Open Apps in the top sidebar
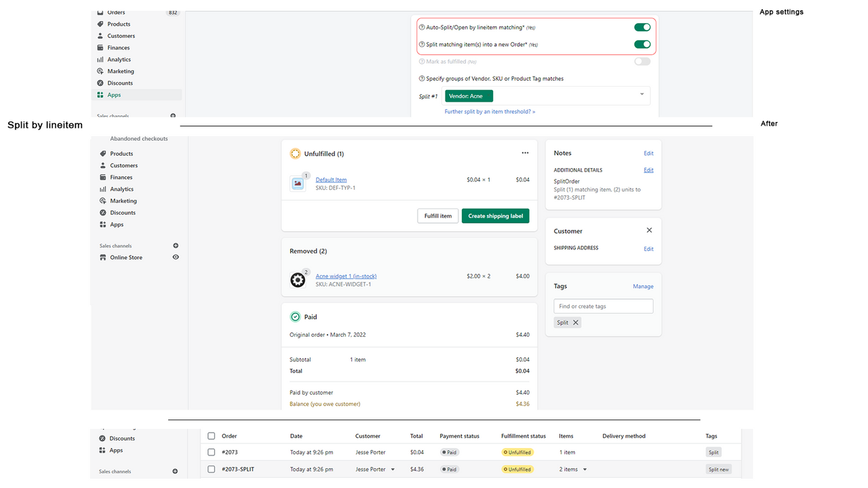 (x=114, y=95)
